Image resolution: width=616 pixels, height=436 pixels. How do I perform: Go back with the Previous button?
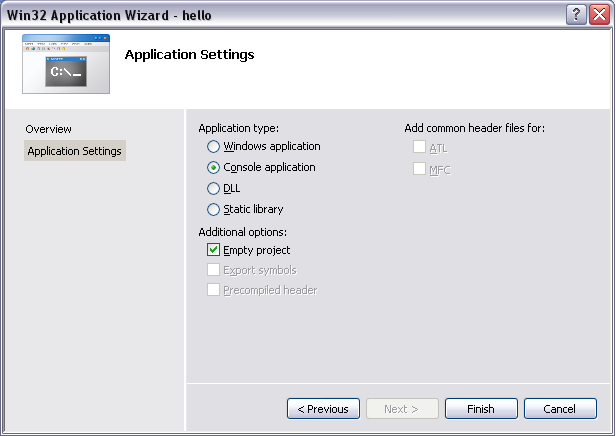(x=323, y=409)
